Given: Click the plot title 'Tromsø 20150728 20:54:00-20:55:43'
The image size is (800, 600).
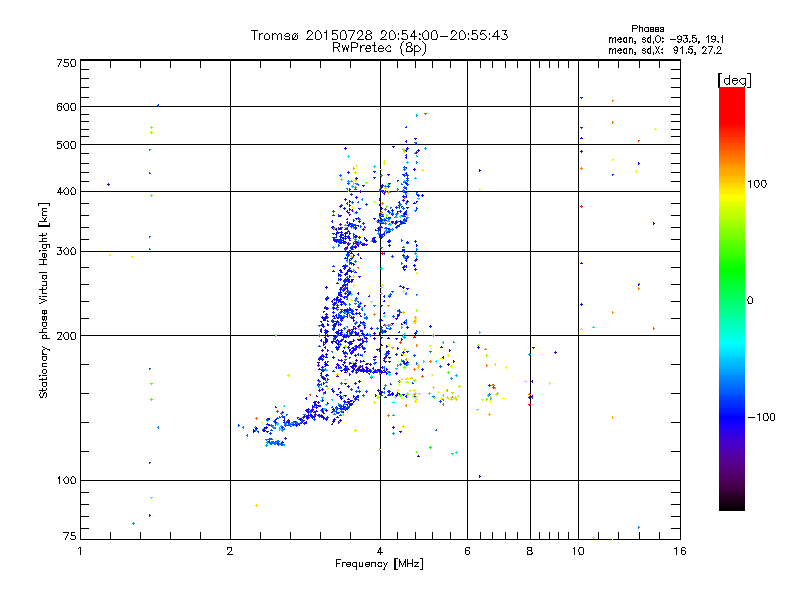Looking at the screenshot, I should pyautogui.click(x=379, y=35).
